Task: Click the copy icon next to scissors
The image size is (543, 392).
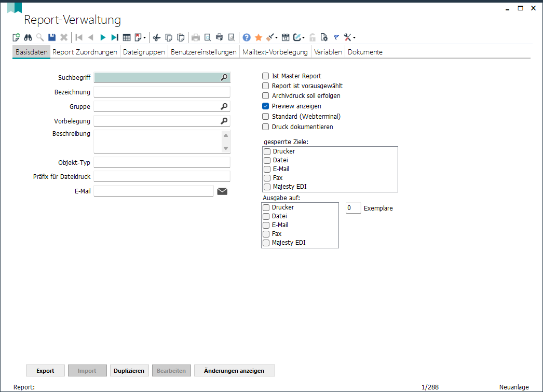Action: click(x=169, y=37)
